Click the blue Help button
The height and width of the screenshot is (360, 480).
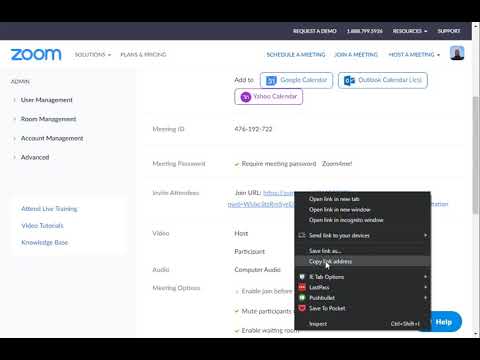point(442,322)
